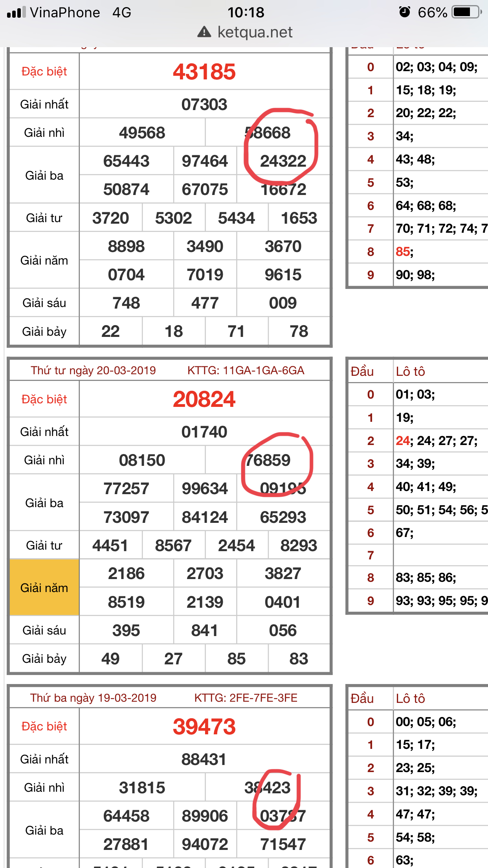This screenshot has height=868, width=488.
Task: Tap the KTTG: 11GA-1GA-6GA code
Action: pos(246,370)
